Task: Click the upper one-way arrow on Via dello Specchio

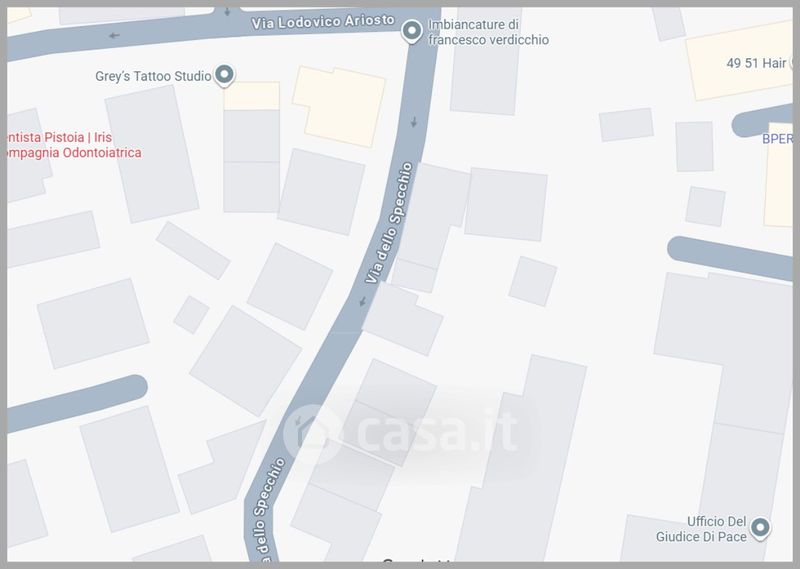Action: [x=414, y=121]
